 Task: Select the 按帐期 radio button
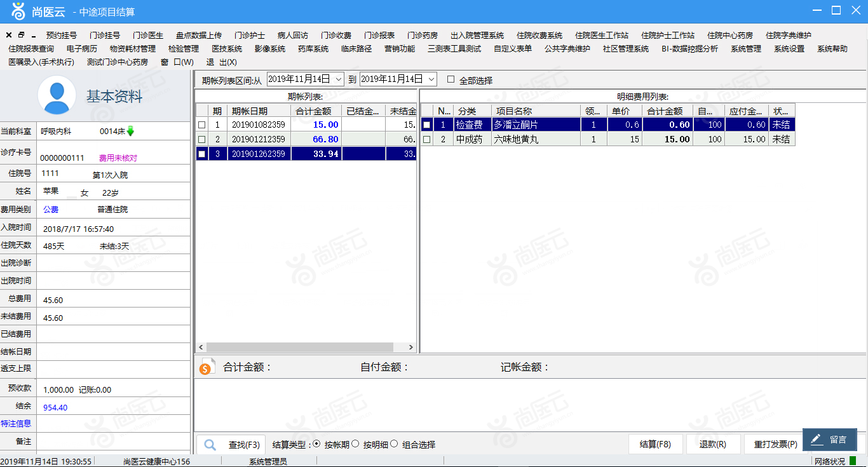click(317, 444)
